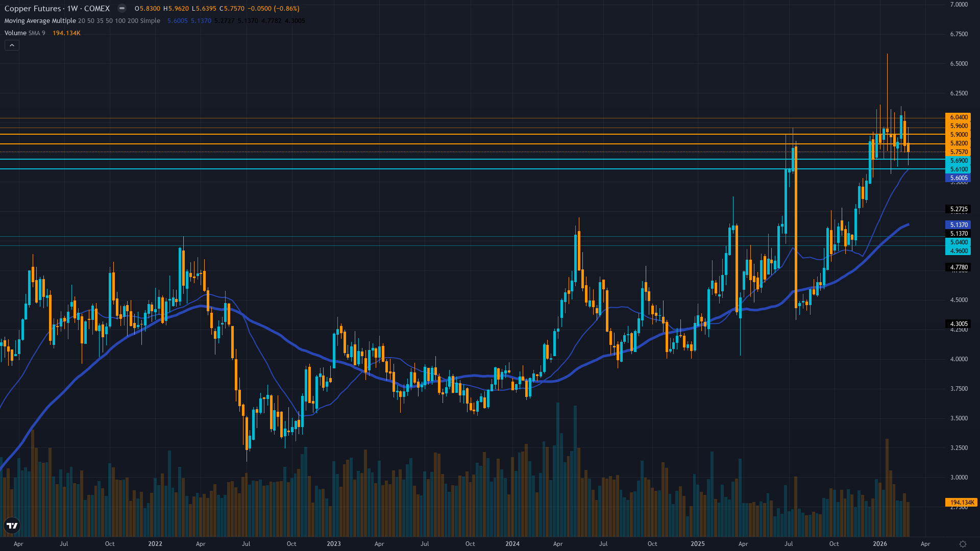This screenshot has width=980, height=551.
Task: Collapse the indicator legend with the chevron button
Action: (x=12, y=45)
